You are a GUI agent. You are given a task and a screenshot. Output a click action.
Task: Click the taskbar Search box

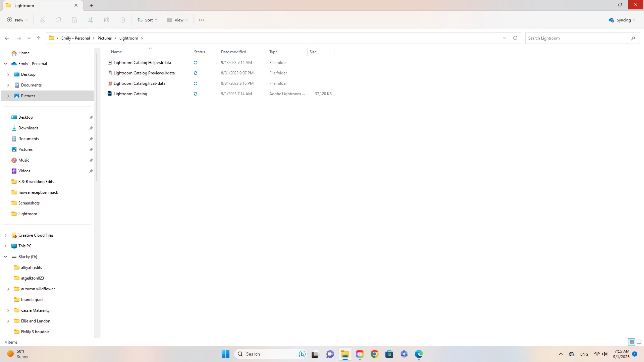click(270, 354)
